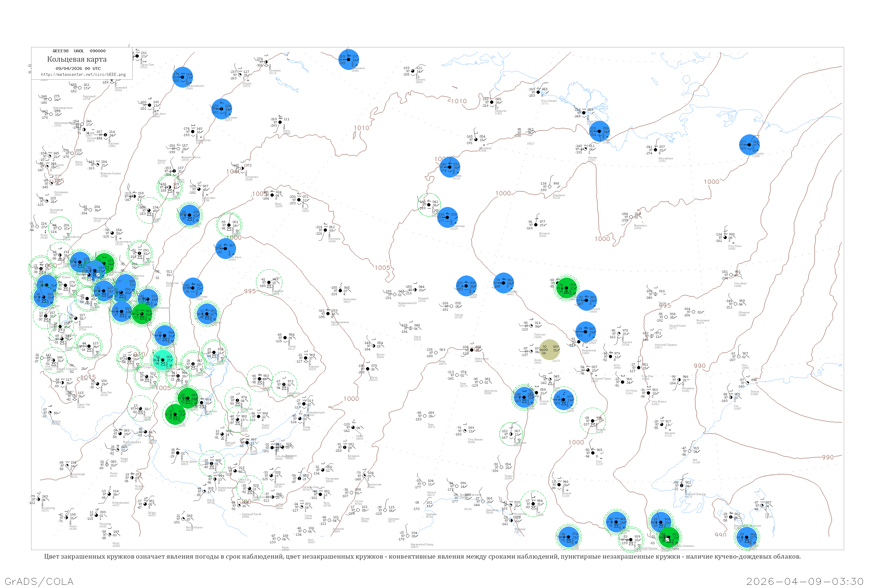The height and width of the screenshot is (588, 882).
Task: Click the Кюсюр station plot marker
Action: point(585,149)
